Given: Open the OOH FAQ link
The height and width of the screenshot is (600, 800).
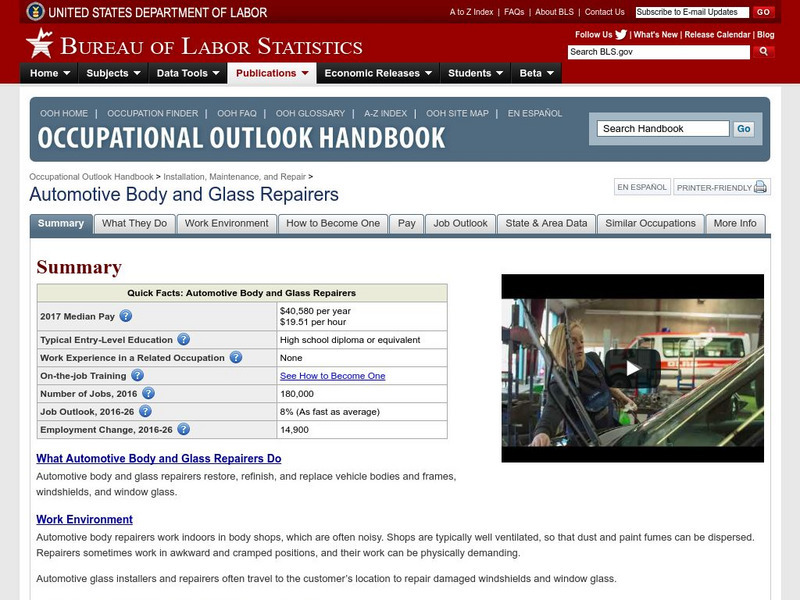Looking at the screenshot, I should tap(237, 113).
